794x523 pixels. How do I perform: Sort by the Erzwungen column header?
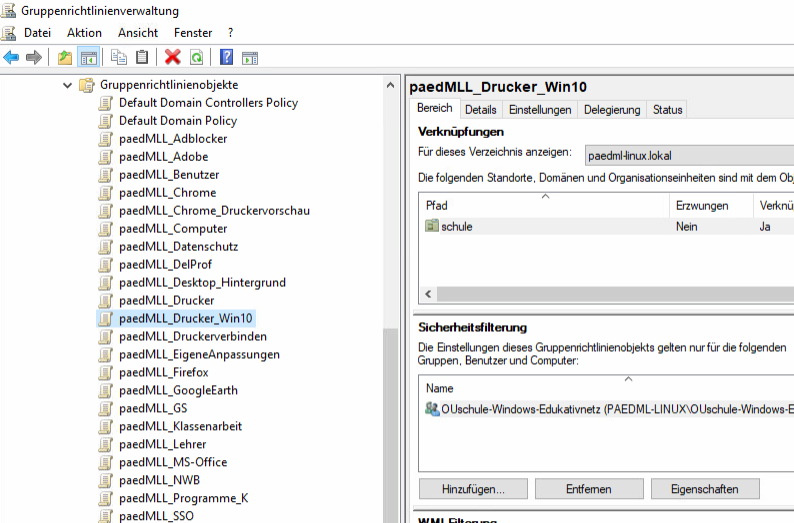[x=711, y=205]
